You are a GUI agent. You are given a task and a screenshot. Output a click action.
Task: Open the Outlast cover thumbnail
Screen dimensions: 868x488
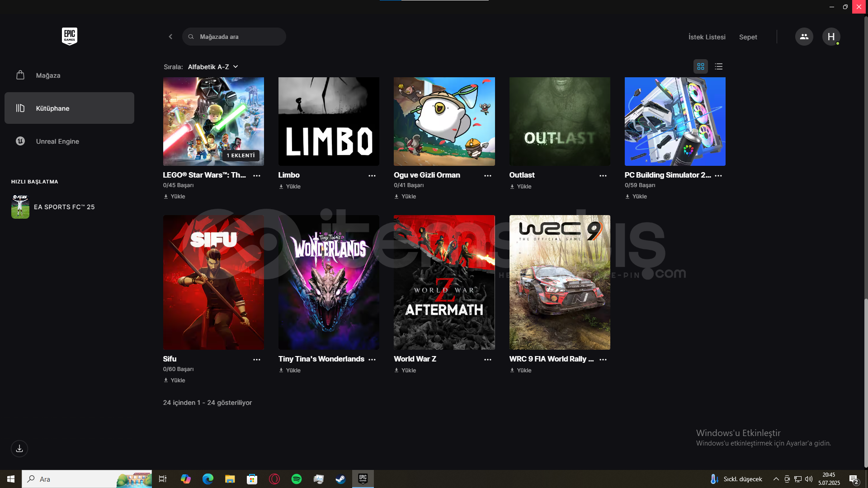(x=560, y=122)
